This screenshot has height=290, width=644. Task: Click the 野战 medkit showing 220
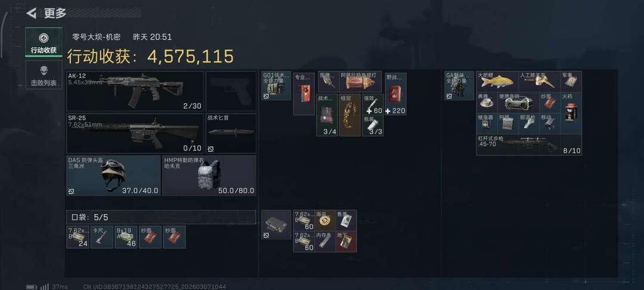pos(395,94)
